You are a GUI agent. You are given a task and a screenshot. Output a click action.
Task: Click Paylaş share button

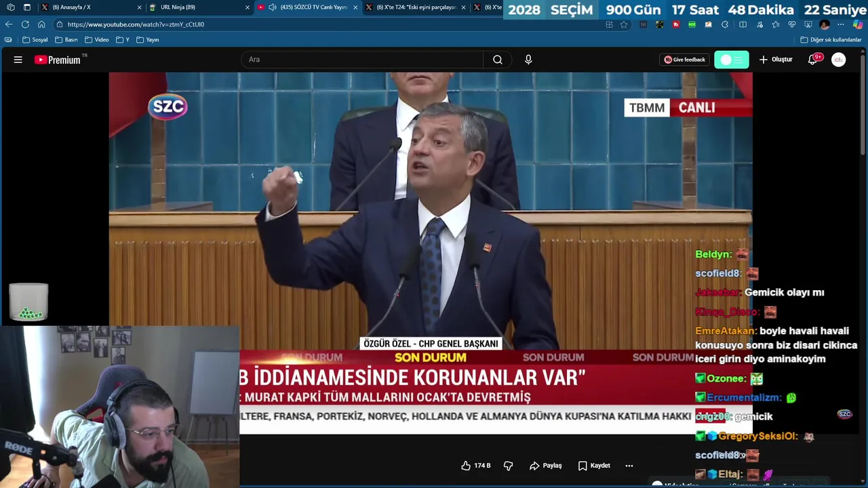[546, 466]
